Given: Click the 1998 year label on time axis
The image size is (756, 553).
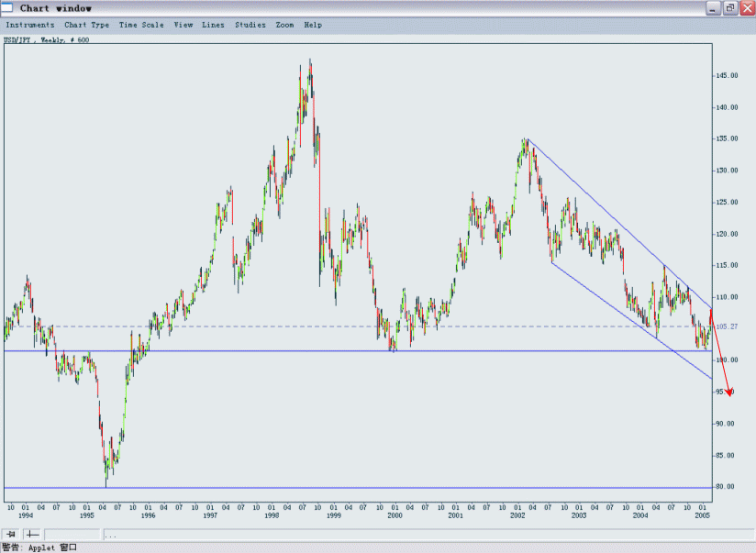Looking at the screenshot, I should point(272,516).
